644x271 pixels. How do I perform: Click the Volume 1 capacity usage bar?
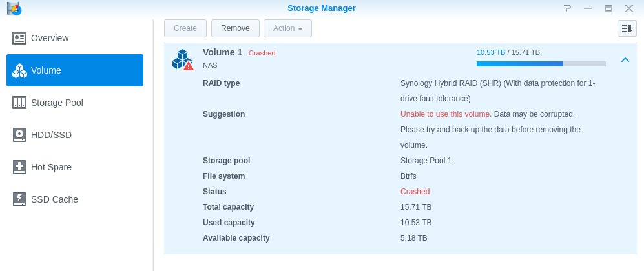click(541, 64)
